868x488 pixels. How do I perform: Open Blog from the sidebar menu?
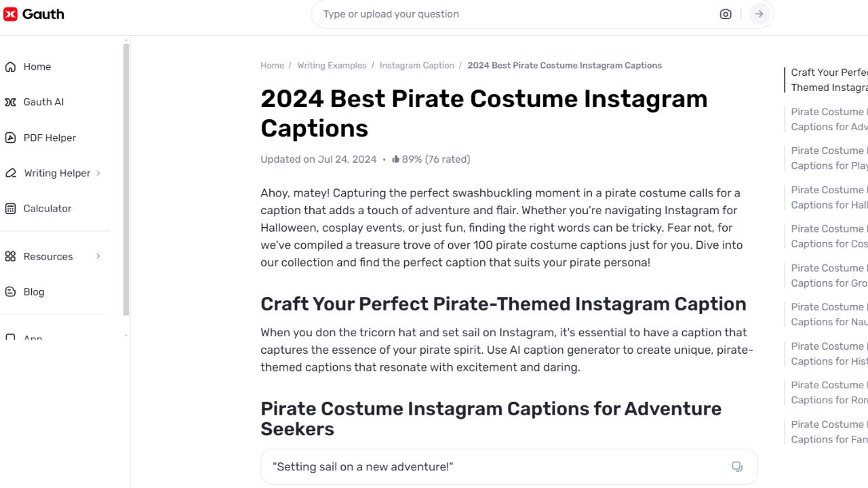pyautogui.click(x=33, y=291)
